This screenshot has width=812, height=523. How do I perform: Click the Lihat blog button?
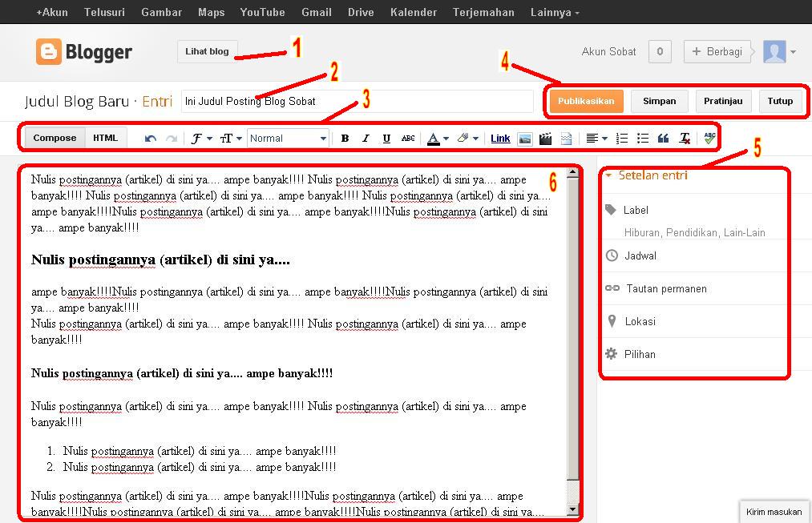pyautogui.click(x=206, y=51)
